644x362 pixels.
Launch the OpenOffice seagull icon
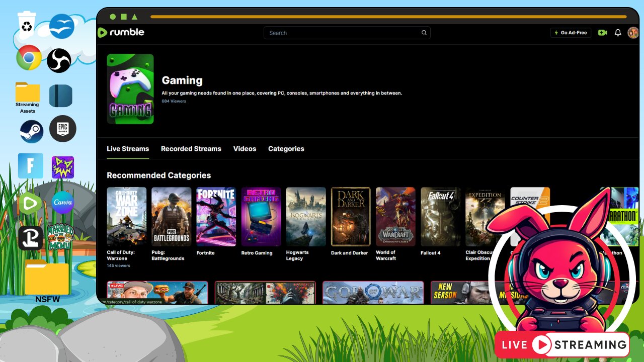pyautogui.click(x=62, y=26)
